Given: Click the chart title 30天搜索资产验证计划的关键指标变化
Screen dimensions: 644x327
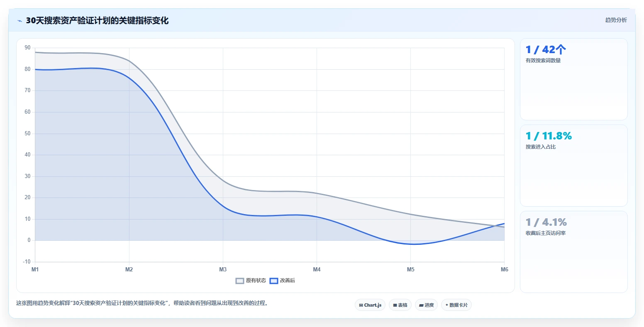Looking at the screenshot, I should click(x=97, y=21).
